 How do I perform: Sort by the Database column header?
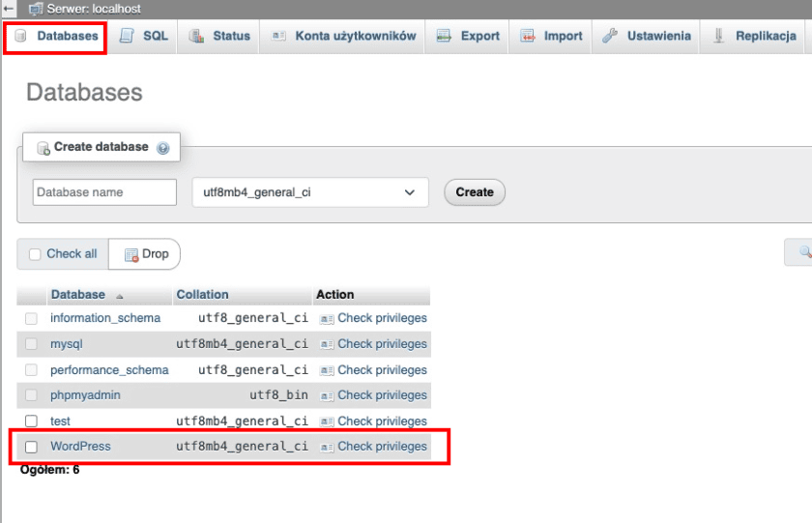pos(77,295)
